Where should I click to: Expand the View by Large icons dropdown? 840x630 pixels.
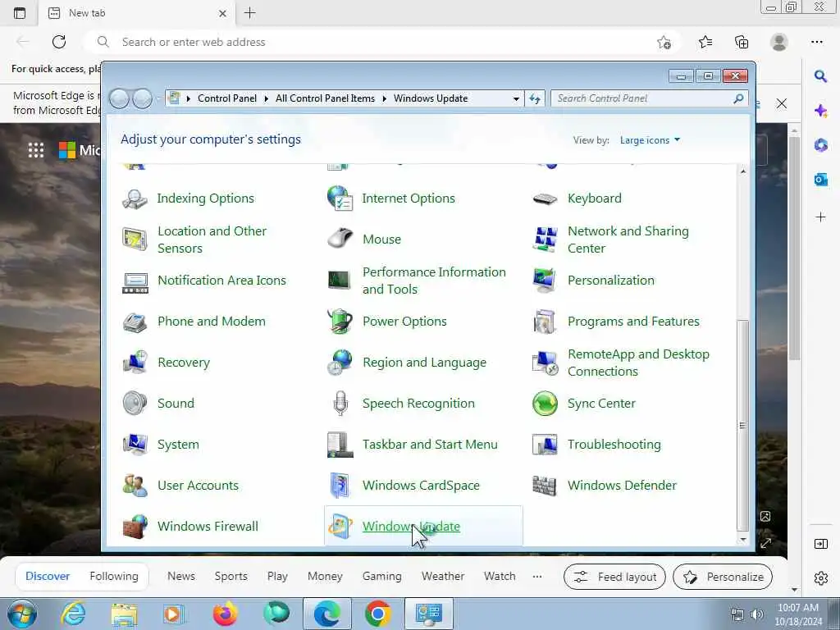pos(650,140)
